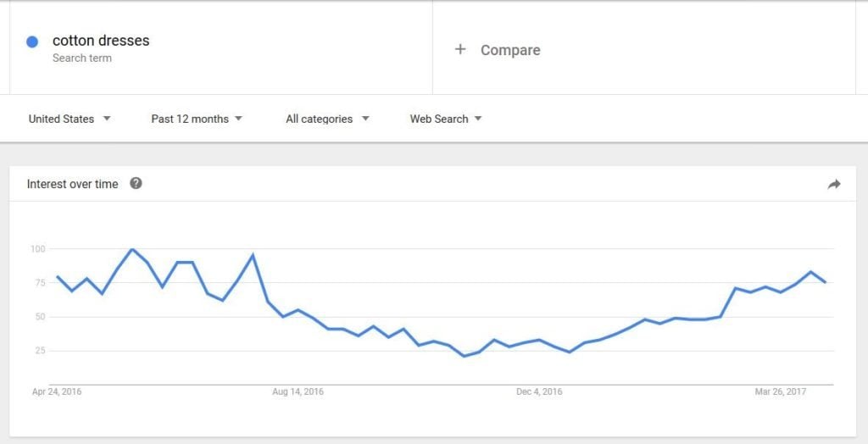Expand the Past 12 months dropdown
This screenshot has width=868, height=444.
pyautogui.click(x=197, y=119)
